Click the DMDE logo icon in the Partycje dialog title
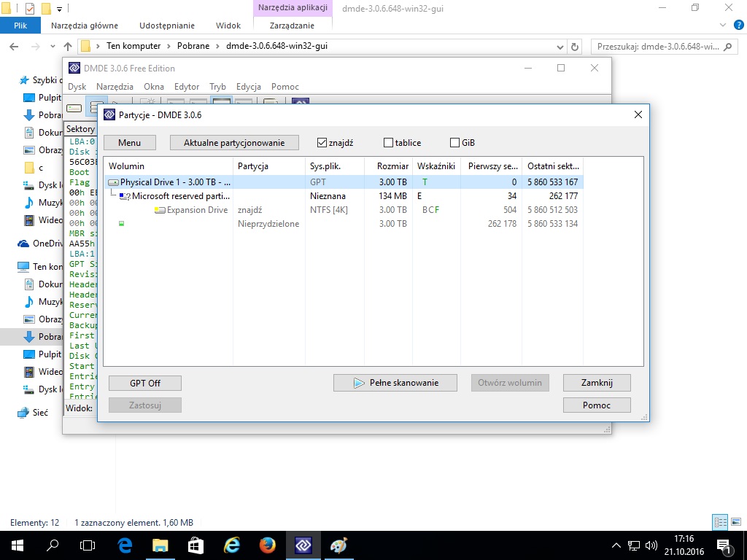This screenshot has height=560, width=747. coord(109,114)
